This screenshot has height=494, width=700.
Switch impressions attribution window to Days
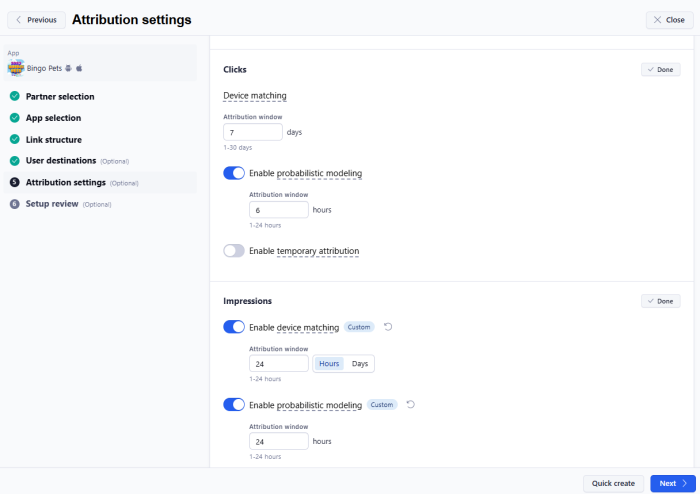coord(359,364)
